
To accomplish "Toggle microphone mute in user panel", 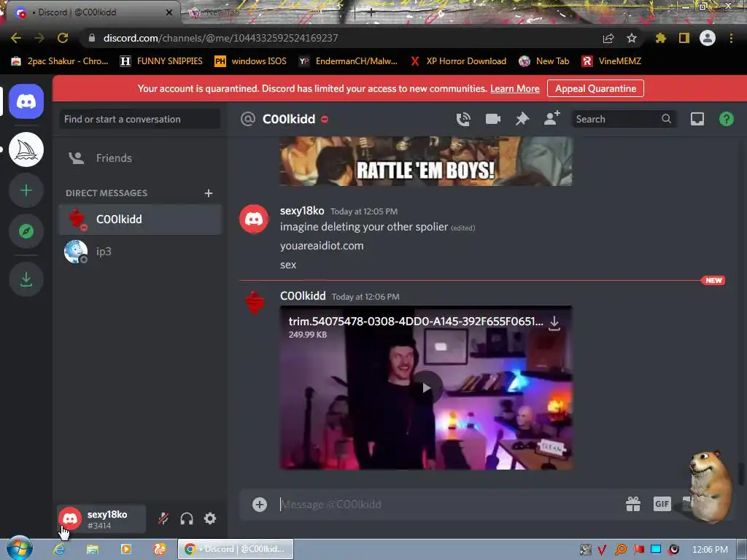I will tap(163, 518).
